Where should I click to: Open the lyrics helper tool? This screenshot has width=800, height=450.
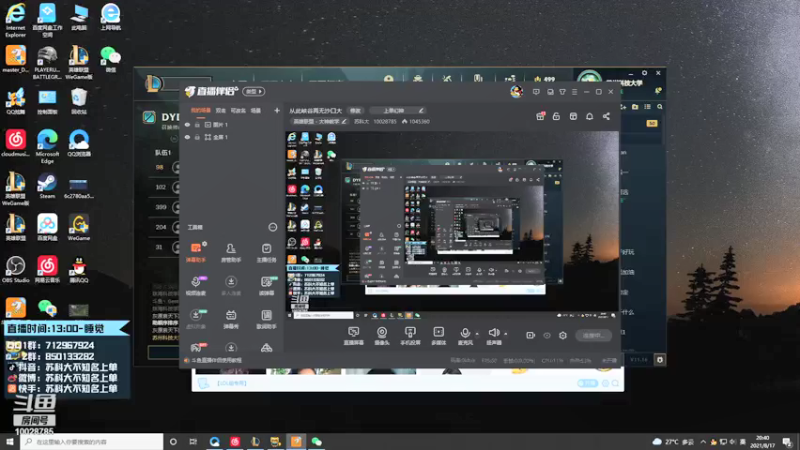pos(266,319)
